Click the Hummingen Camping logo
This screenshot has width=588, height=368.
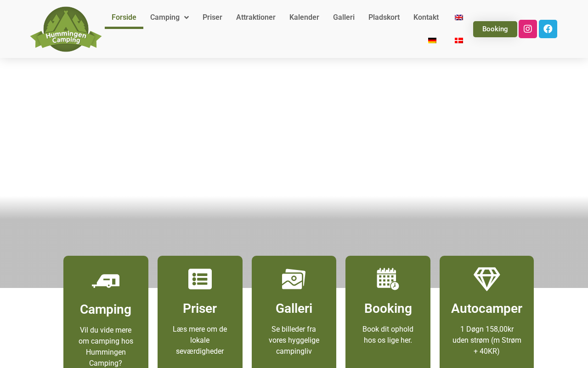(66, 29)
